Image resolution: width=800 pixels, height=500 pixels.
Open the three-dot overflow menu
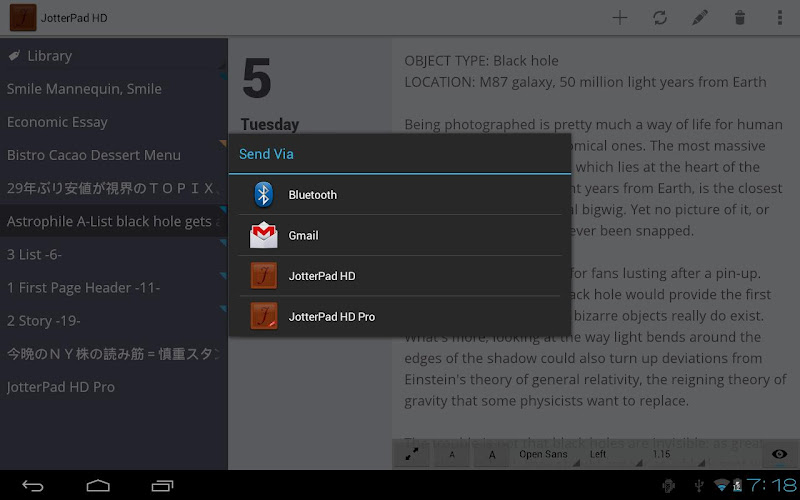(x=780, y=18)
